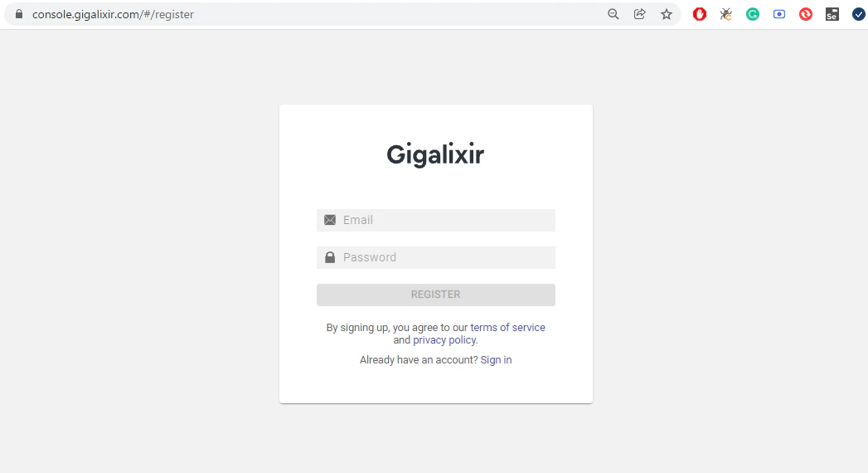Click the REGISTER button

pyautogui.click(x=436, y=295)
